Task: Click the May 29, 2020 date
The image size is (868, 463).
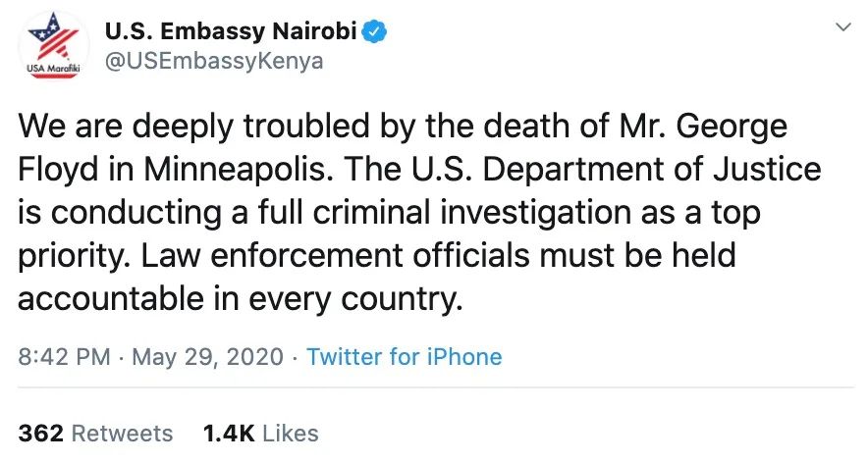Action: click(207, 356)
